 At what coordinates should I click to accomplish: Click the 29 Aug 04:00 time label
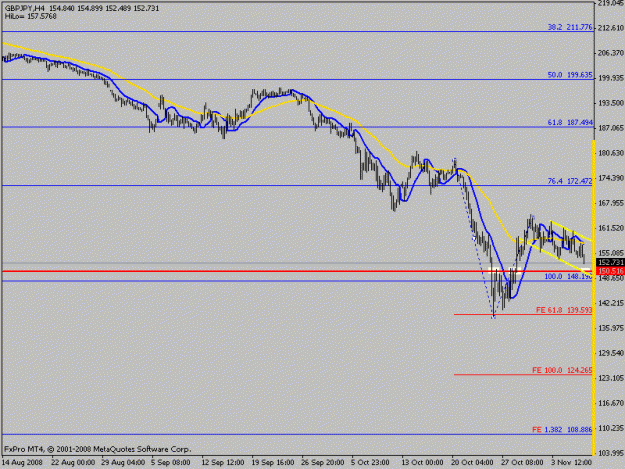[x=123, y=463]
